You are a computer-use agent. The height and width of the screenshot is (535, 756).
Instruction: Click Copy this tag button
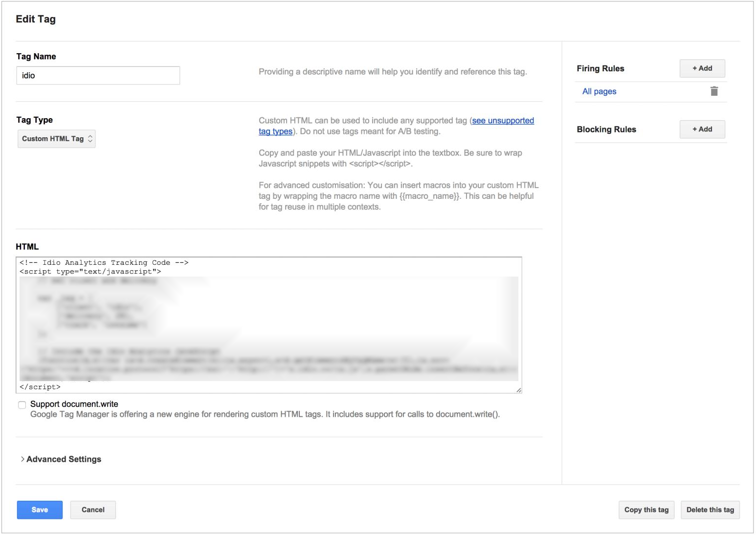[x=646, y=510]
